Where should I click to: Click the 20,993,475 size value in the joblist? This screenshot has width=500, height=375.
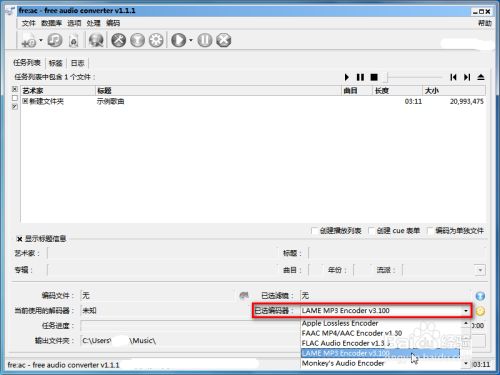point(467,101)
